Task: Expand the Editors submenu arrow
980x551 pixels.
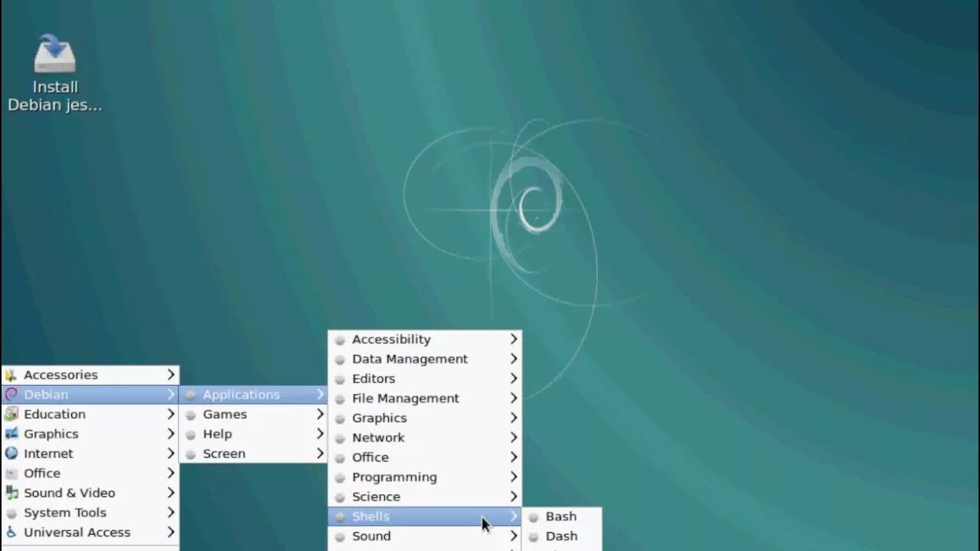Action: tap(514, 379)
